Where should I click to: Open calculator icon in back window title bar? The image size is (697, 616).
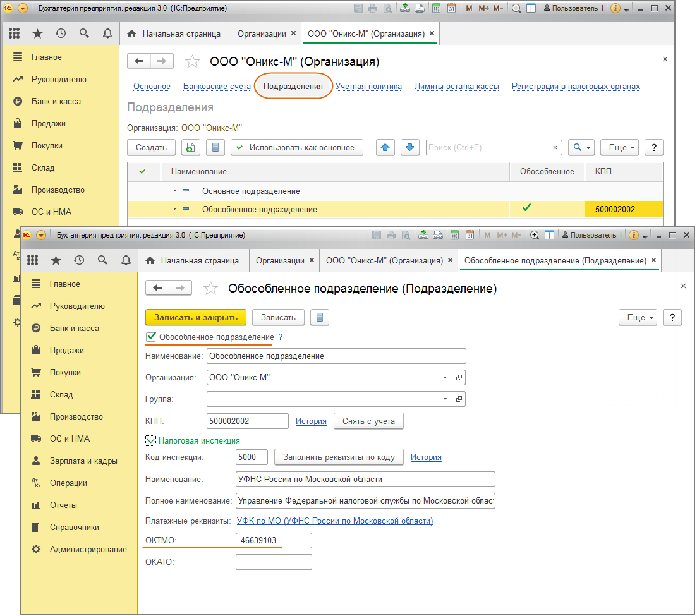pyautogui.click(x=437, y=8)
